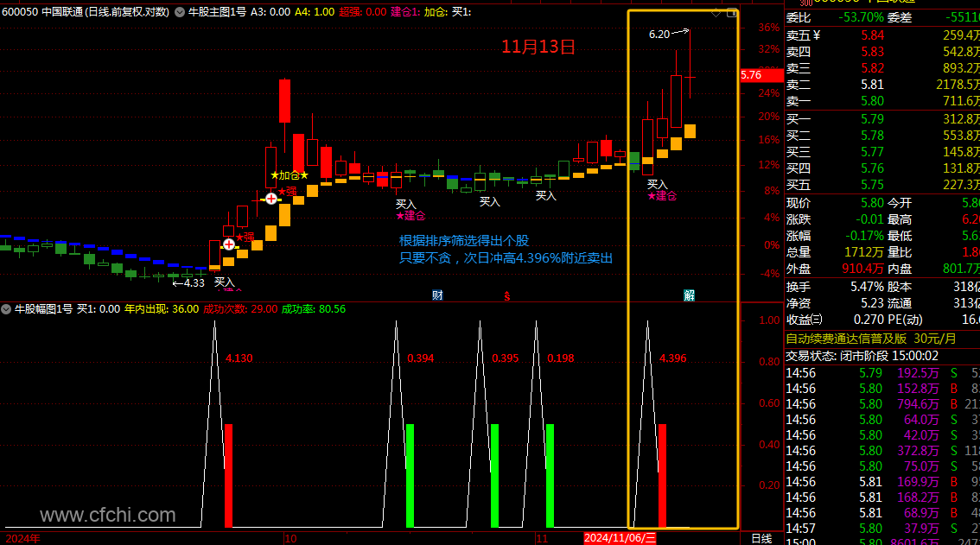The image size is (980, 545).
Task: Click the 卖四 price 5.83
Action: pyautogui.click(x=872, y=52)
